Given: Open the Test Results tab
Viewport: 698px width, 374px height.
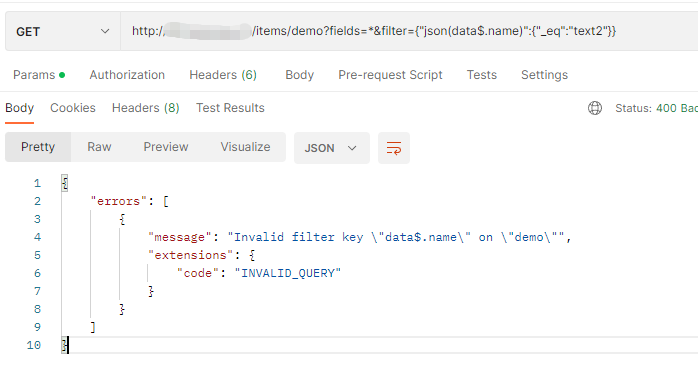Looking at the screenshot, I should coord(230,108).
